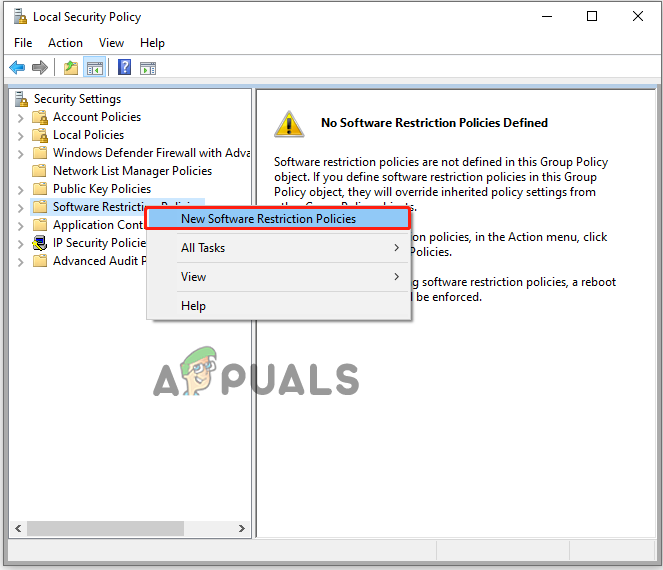Close the Local Security Policy window
The height and width of the screenshot is (570, 663).
click(638, 16)
